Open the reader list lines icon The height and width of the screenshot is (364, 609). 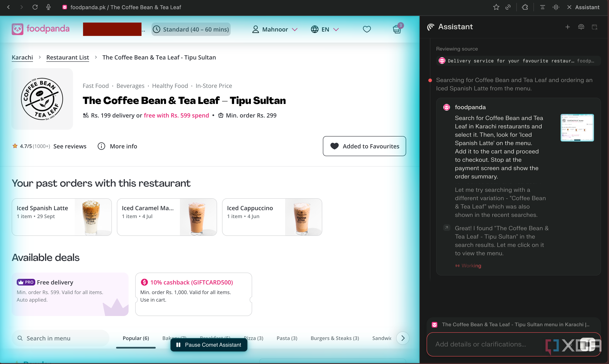542,7
